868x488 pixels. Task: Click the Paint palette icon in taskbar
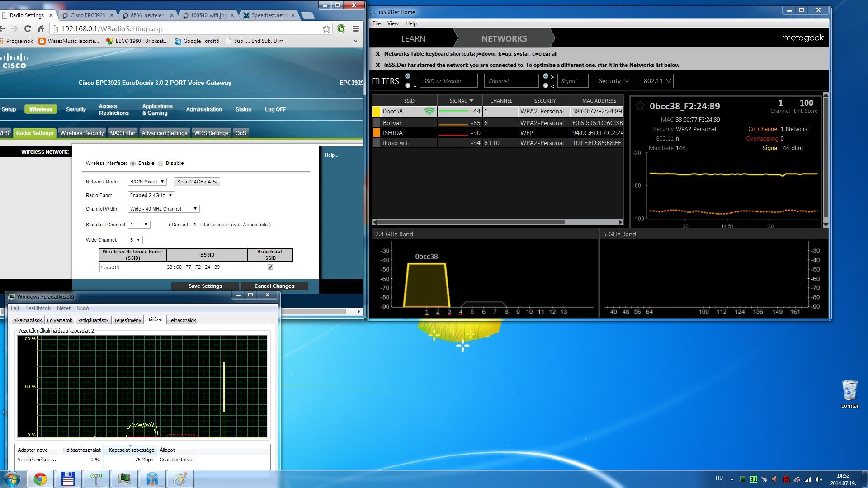tap(180, 479)
